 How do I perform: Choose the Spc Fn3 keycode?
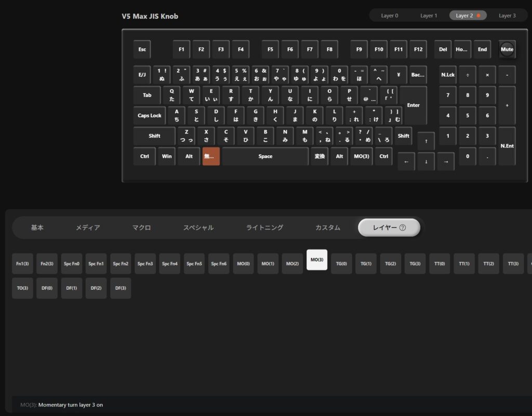pyautogui.click(x=145, y=264)
